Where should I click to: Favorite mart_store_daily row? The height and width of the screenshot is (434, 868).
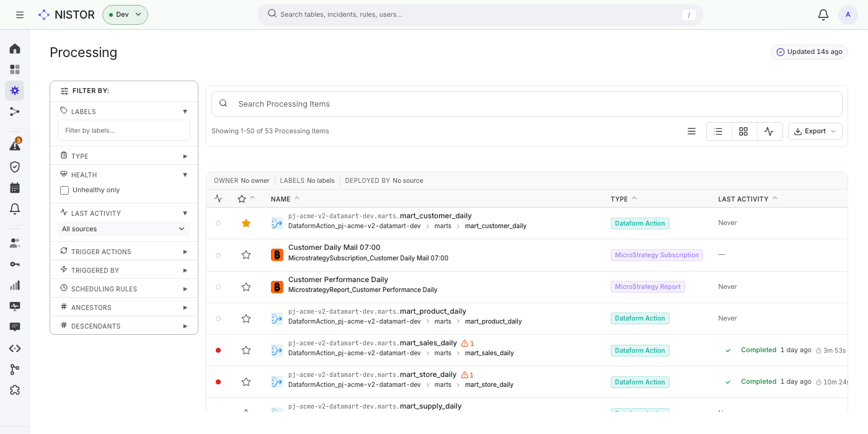[x=246, y=382]
